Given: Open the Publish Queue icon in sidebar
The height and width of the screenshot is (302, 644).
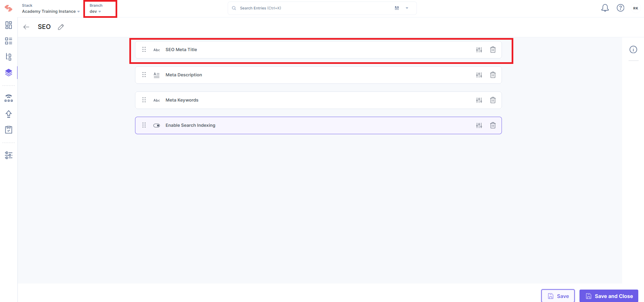Looking at the screenshot, I should [x=9, y=98].
